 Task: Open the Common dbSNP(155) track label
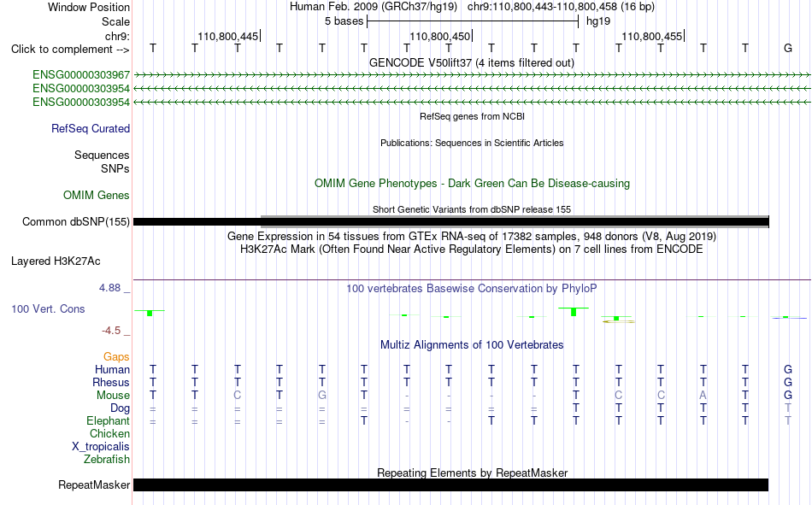click(x=75, y=221)
